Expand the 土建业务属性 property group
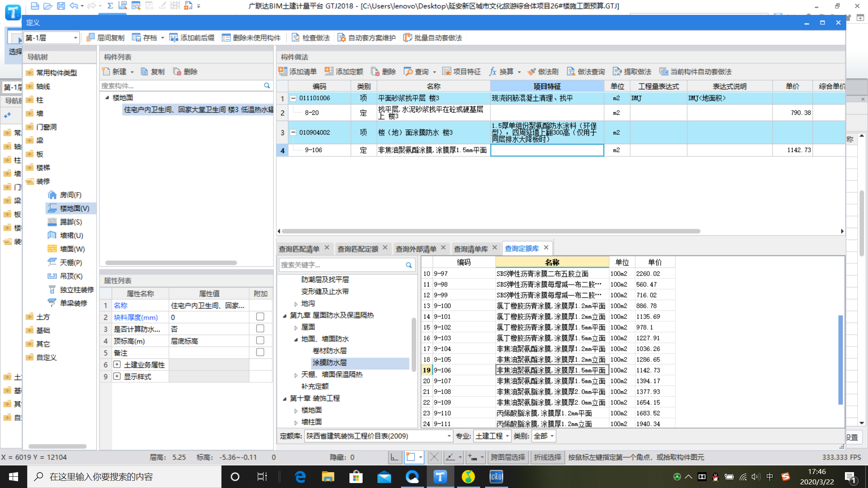This screenshot has width=868, height=488. [117, 364]
